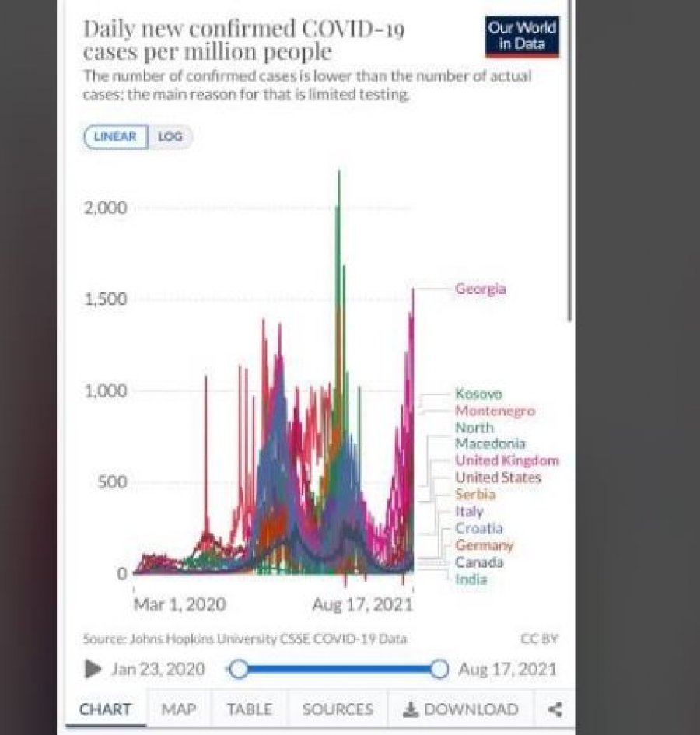Select the Germany legend label
This screenshot has width=700, height=735.
[484, 545]
